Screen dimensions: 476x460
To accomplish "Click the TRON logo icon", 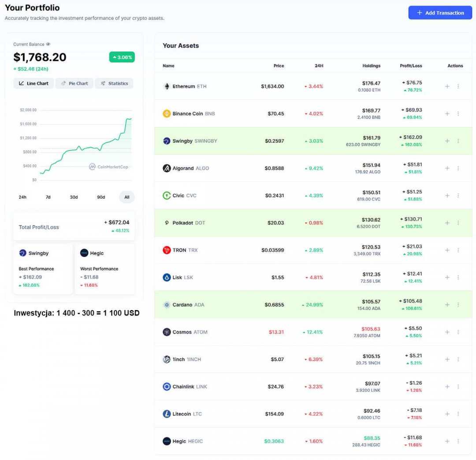I will tap(167, 250).
